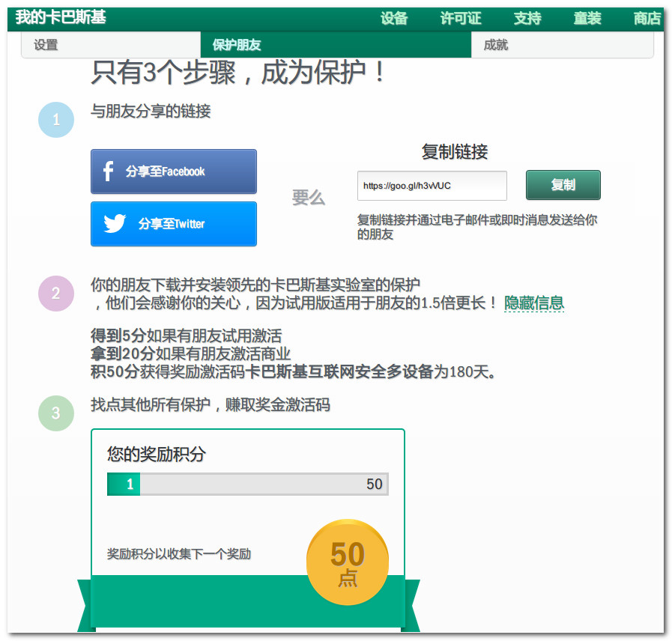Click the text 奖励积分以收集下一个奖励
This screenshot has width=672, height=641.
click(x=179, y=554)
